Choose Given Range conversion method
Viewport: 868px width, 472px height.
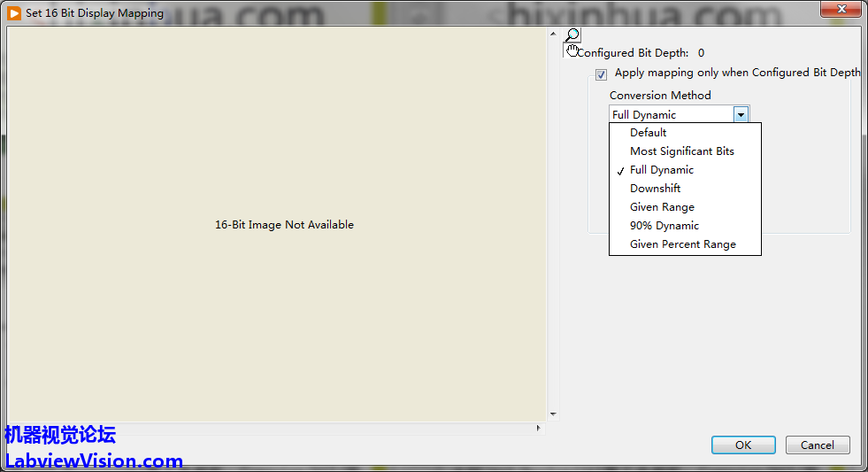[x=662, y=207]
